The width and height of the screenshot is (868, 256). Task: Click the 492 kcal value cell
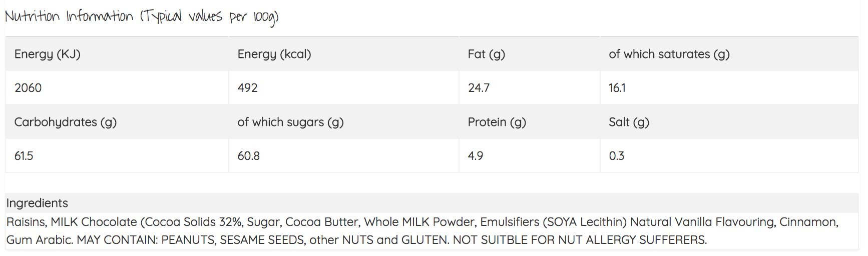coord(248,88)
